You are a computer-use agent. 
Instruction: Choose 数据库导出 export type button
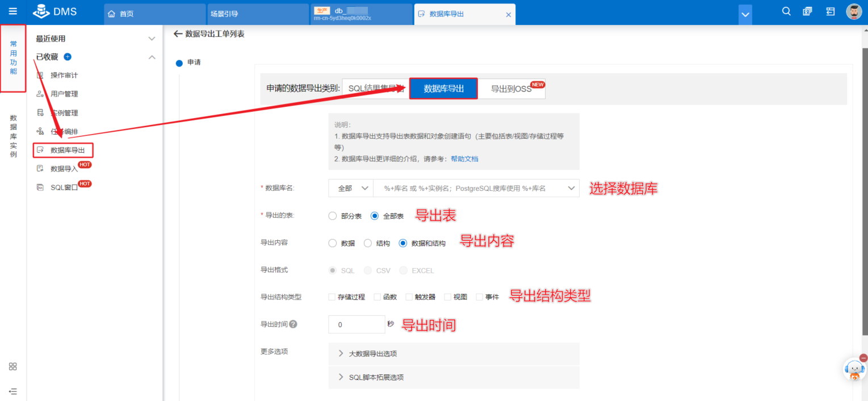click(443, 89)
